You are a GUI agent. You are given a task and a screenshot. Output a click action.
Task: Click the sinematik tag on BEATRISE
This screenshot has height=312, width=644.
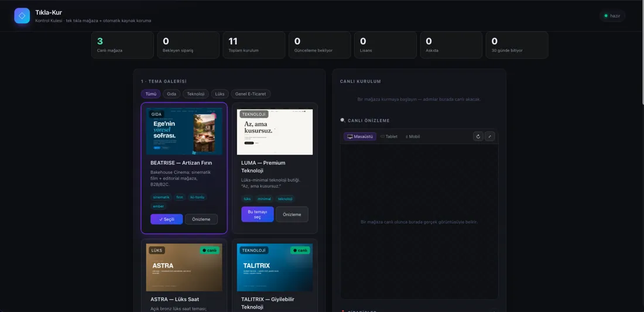tap(161, 197)
